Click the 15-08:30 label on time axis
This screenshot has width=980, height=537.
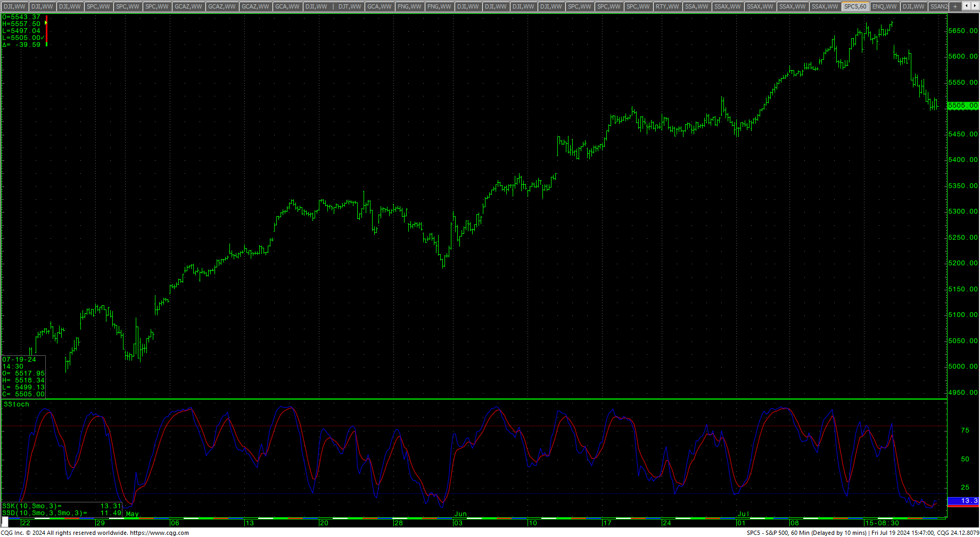coord(882,523)
